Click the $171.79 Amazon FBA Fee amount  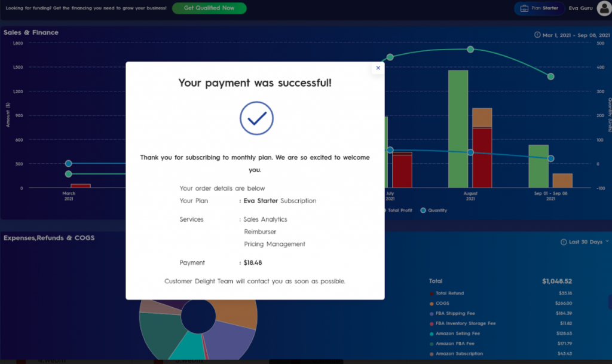pyautogui.click(x=564, y=344)
